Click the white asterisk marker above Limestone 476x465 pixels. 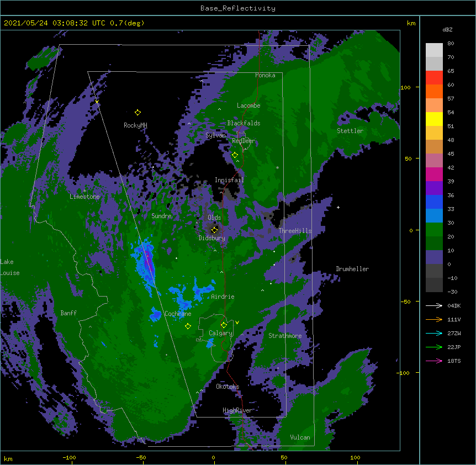(x=84, y=191)
